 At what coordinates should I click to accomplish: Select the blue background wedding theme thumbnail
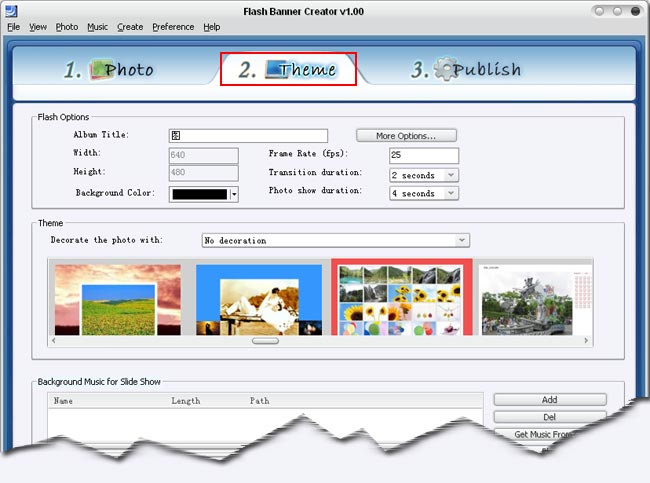click(259, 299)
